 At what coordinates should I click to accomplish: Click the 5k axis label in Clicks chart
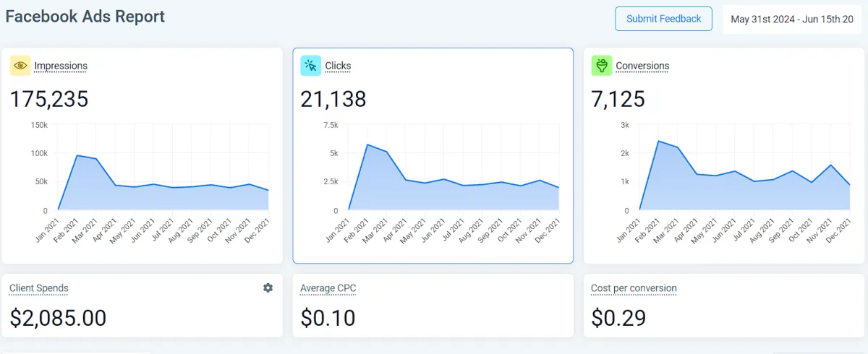click(x=333, y=153)
